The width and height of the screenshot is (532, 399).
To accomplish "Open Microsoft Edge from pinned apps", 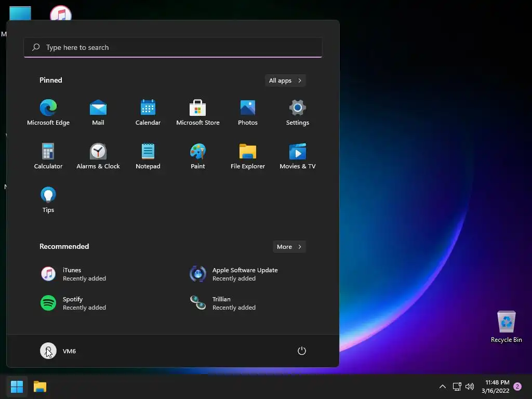I will pos(48,113).
